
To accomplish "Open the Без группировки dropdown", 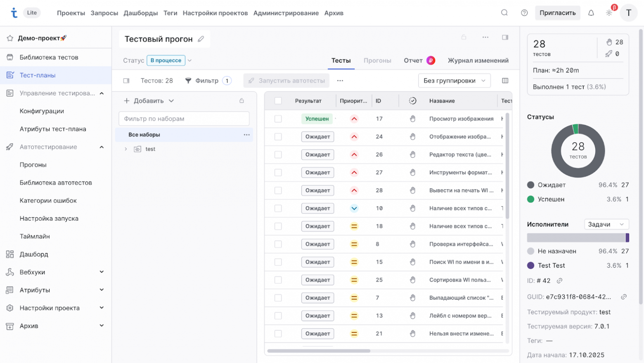I will click(x=454, y=81).
